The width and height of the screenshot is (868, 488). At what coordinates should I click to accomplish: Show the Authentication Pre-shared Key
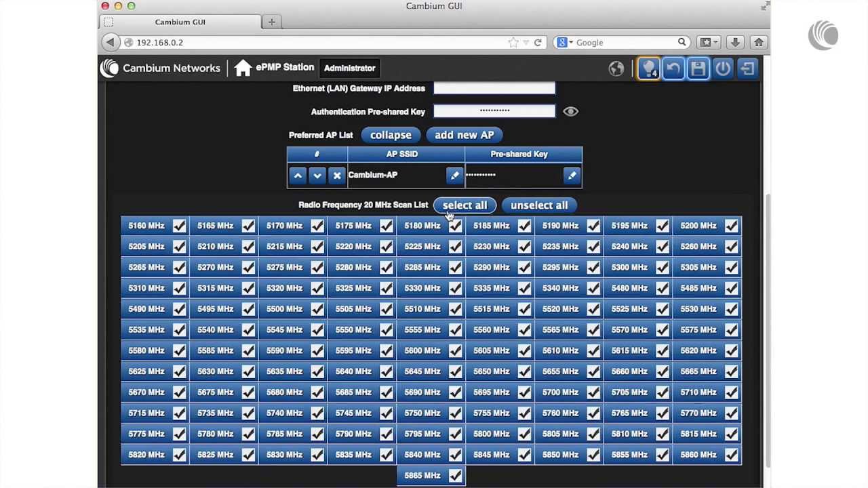point(570,111)
